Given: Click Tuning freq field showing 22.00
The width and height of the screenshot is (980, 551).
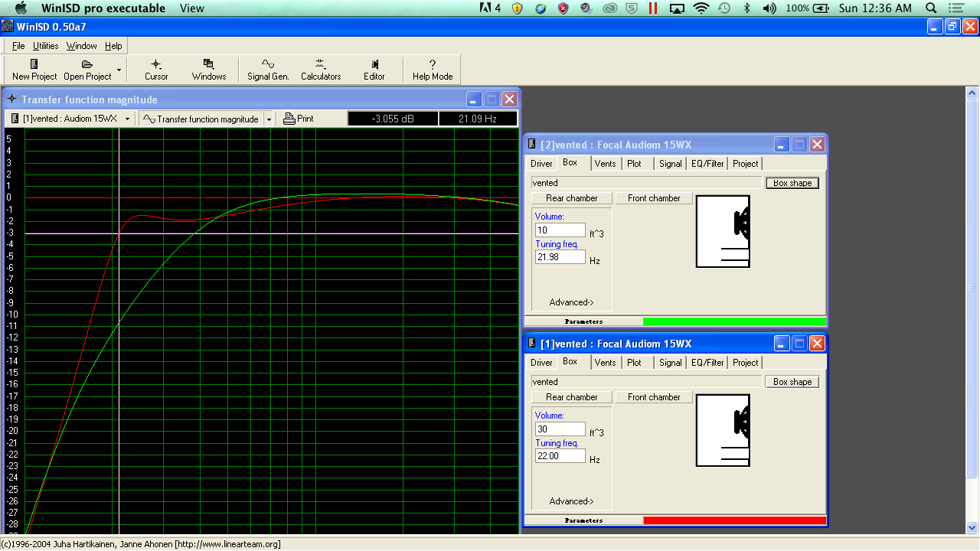Looking at the screenshot, I should [560, 456].
